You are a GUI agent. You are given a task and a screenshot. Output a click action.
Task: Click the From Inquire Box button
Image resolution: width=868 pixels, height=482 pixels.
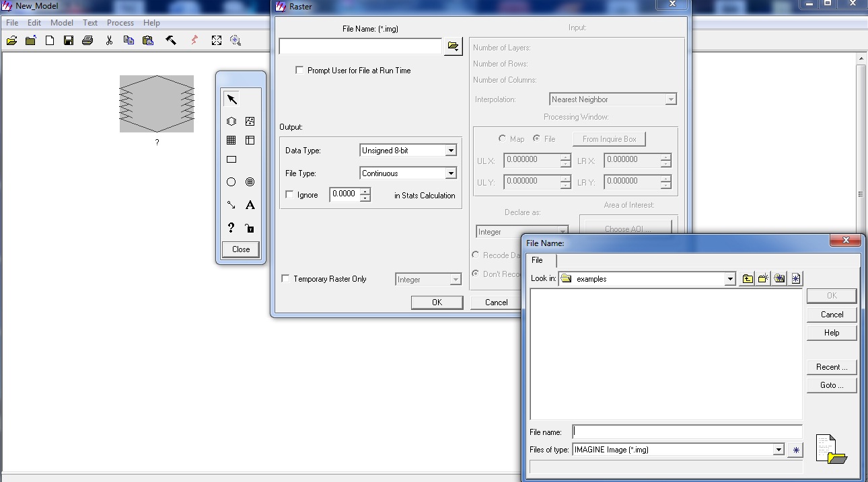pyautogui.click(x=609, y=139)
